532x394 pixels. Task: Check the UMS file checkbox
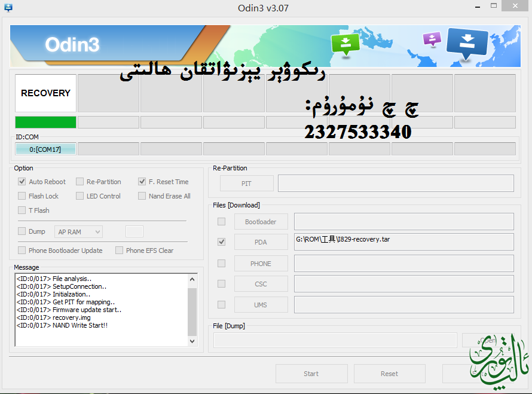pos(221,305)
